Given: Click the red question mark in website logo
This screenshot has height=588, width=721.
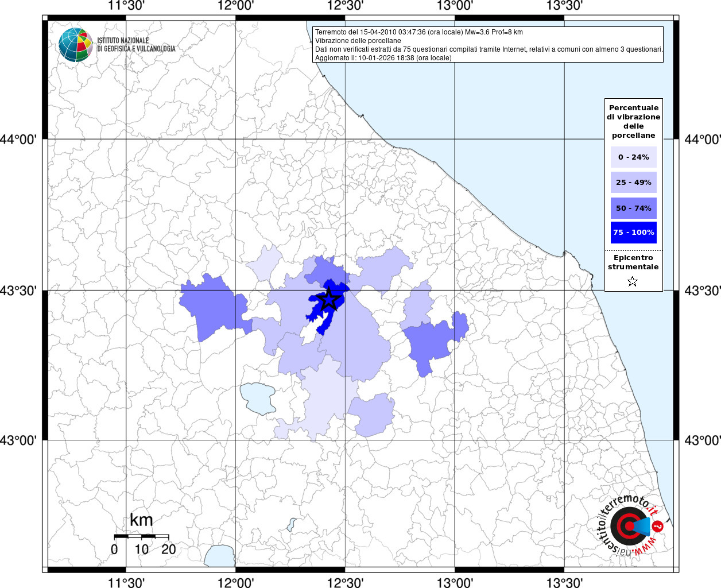Looking at the screenshot, I should coord(658,526).
